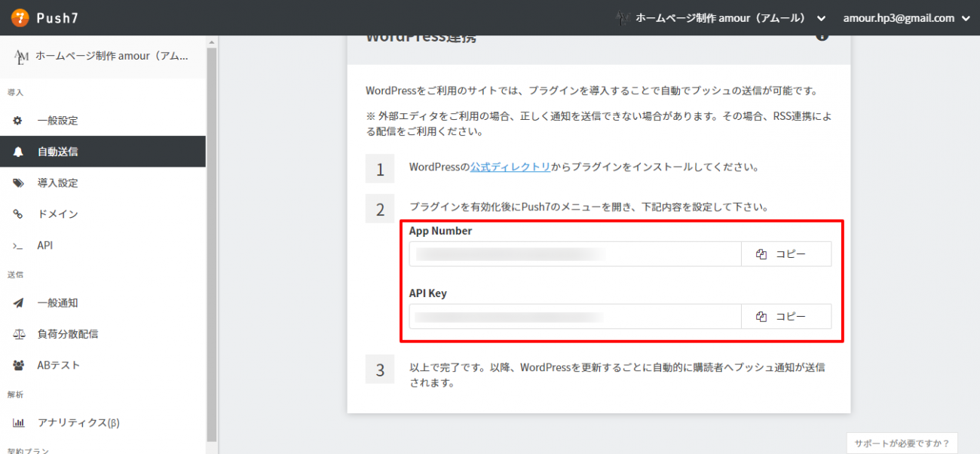Open the 公式ディレクトリ link
The image size is (980, 454).
click(510, 167)
